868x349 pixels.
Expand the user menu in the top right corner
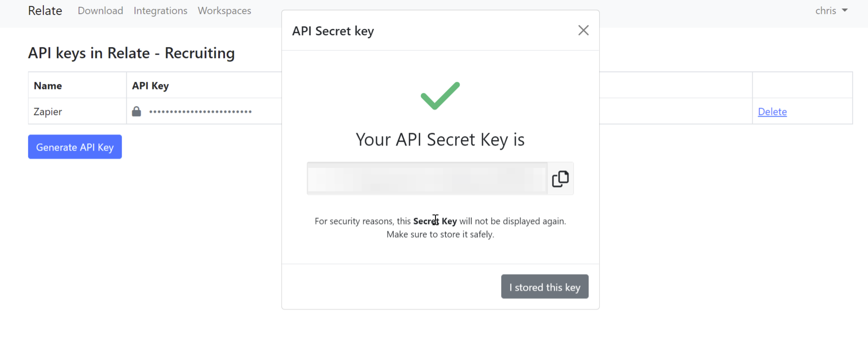pyautogui.click(x=830, y=11)
